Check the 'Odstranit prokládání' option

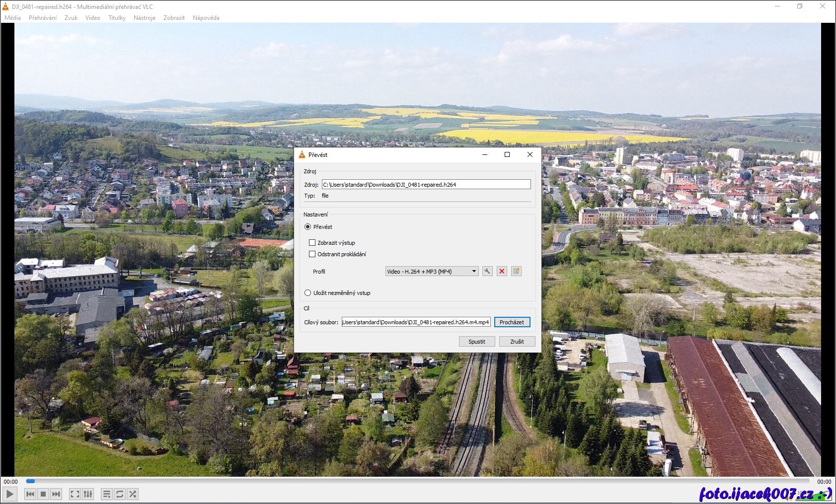[x=312, y=254]
